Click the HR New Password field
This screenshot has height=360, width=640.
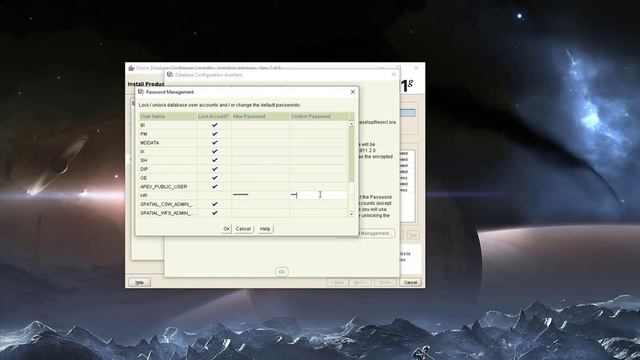click(260, 196)
